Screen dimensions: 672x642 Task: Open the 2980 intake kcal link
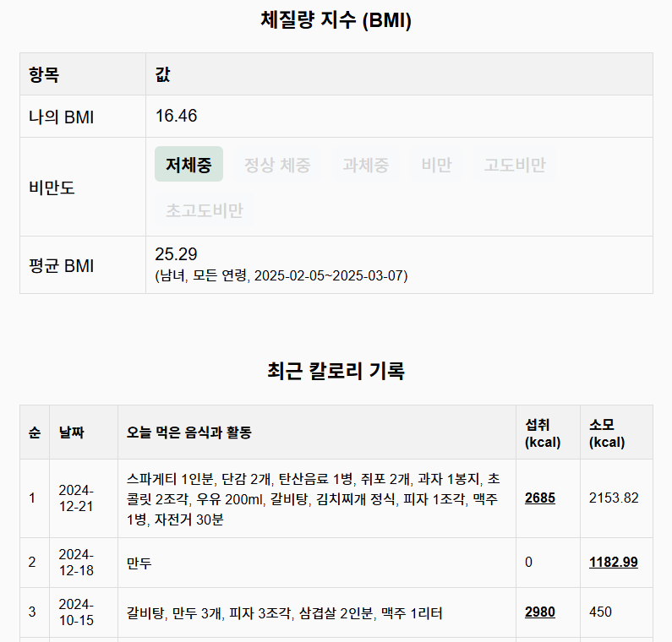[539, 612]
